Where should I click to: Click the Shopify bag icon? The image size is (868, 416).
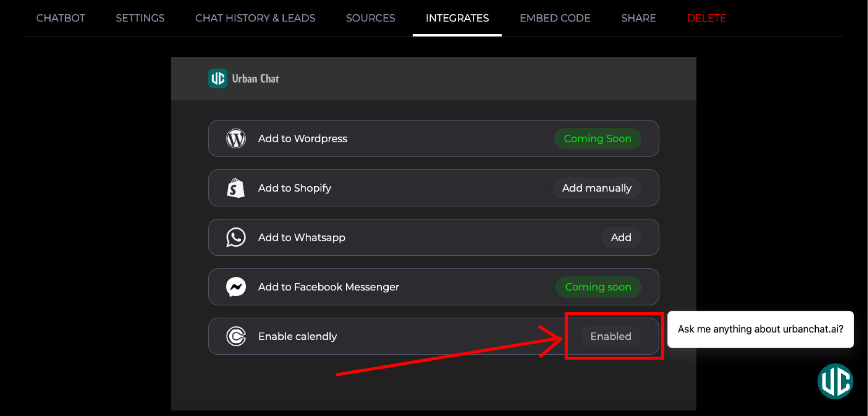236,188
